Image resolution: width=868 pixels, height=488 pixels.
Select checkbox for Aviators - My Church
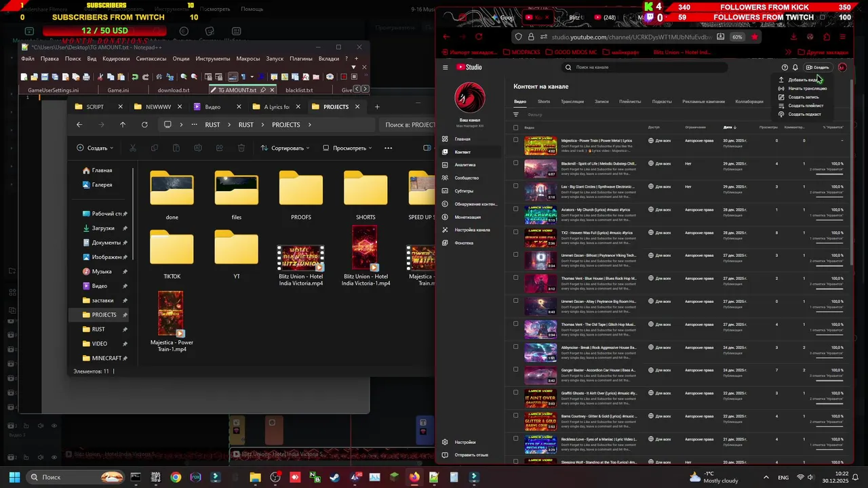[x=515, y=209]
